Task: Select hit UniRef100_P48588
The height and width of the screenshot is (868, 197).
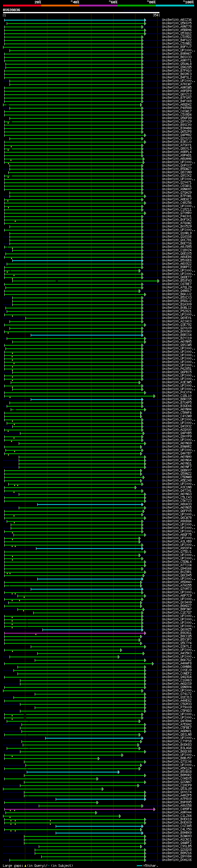Action: (x=177, y=108)
